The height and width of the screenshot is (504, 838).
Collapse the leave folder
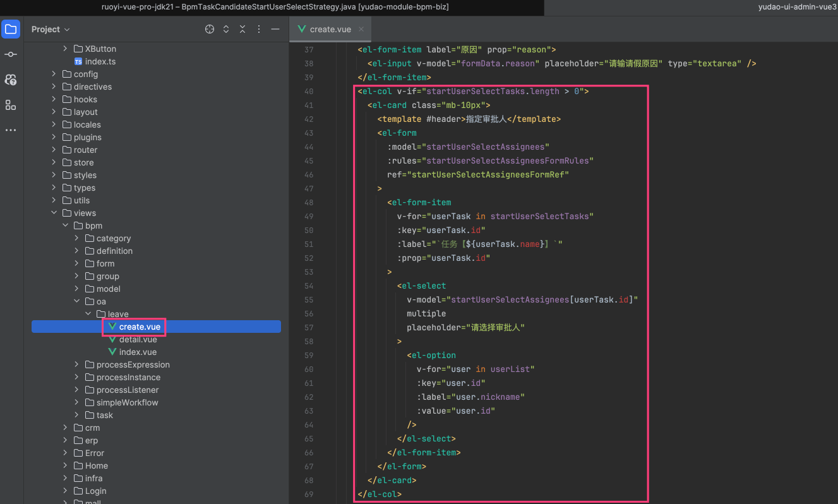click(x=88, y=315)
